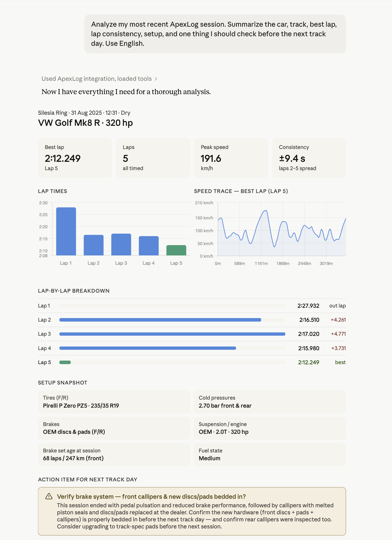Click the 'Verify brake system' action heading
This screenshot has height=540, width=392.
point(151,496)
